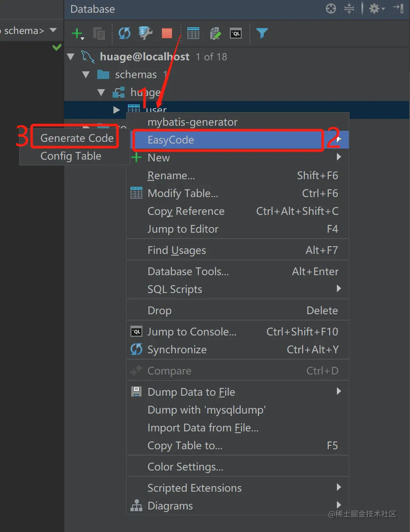The width and height of the screenshot is (410, 532).
Task: Select Jump to Editor menu item
Action: tap(238, 229)
